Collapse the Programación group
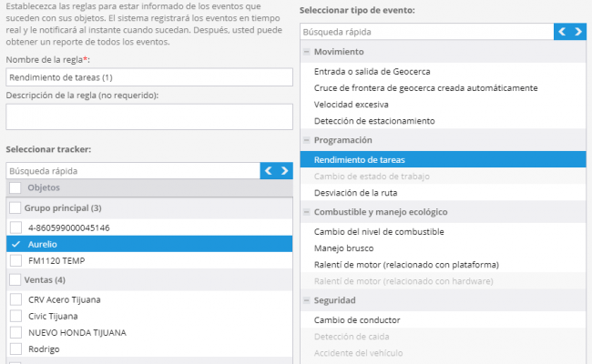 point(307,140)
